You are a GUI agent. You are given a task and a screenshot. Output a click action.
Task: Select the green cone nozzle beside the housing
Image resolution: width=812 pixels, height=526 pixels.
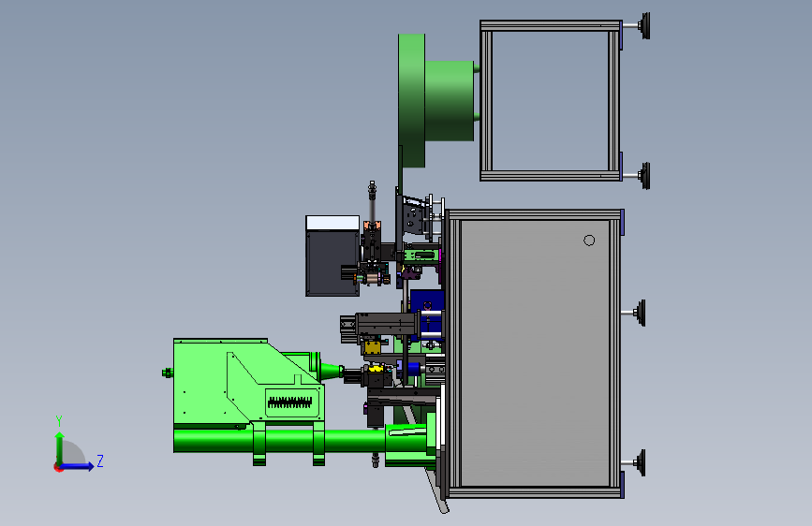332,371
